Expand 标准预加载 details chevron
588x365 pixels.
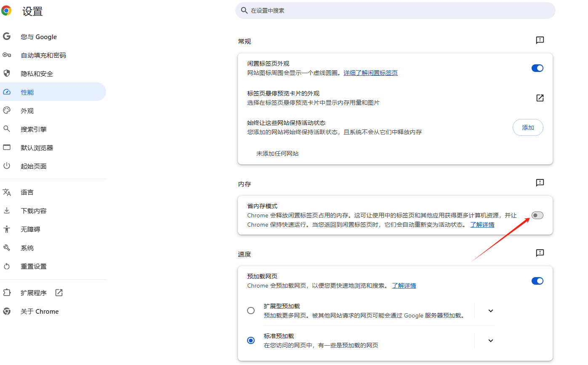click(490, 341)
